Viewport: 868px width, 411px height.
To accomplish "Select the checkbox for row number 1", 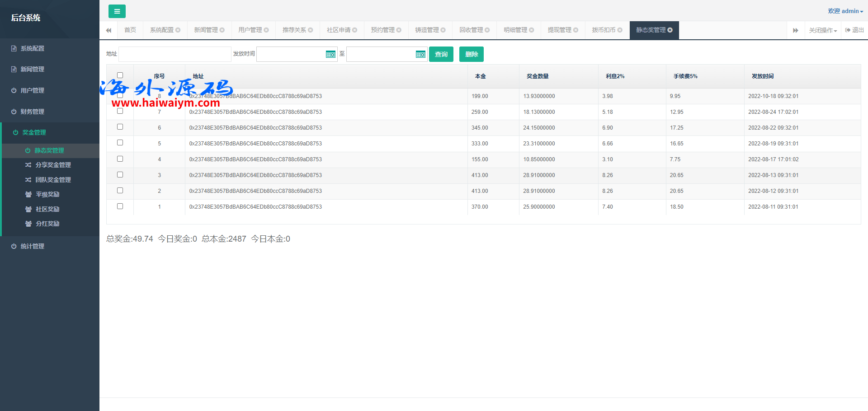I will click(x=120, y=206).
